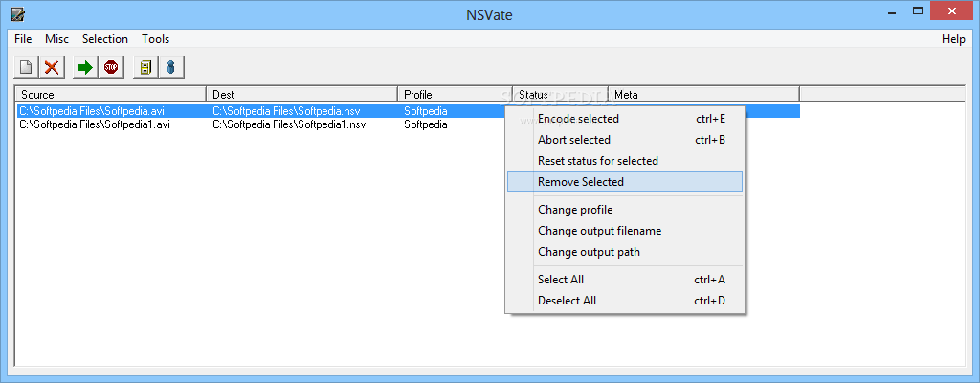
Task: Click Softpedia profile cell in Softpedia1.avi row
Action: tap(426, 124)
